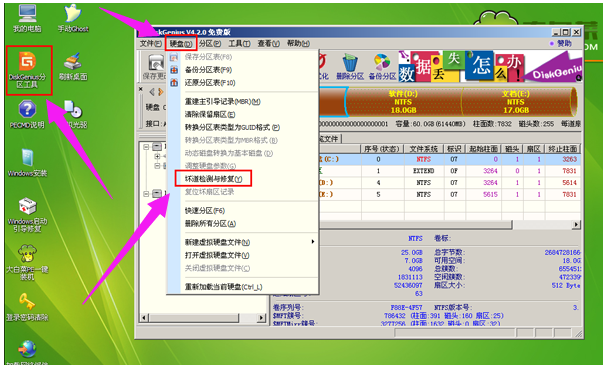Click the DiskGenius data recovery ad banner
Screen dimensions: 603x365
pyautogui.click(x=490, y=66)
